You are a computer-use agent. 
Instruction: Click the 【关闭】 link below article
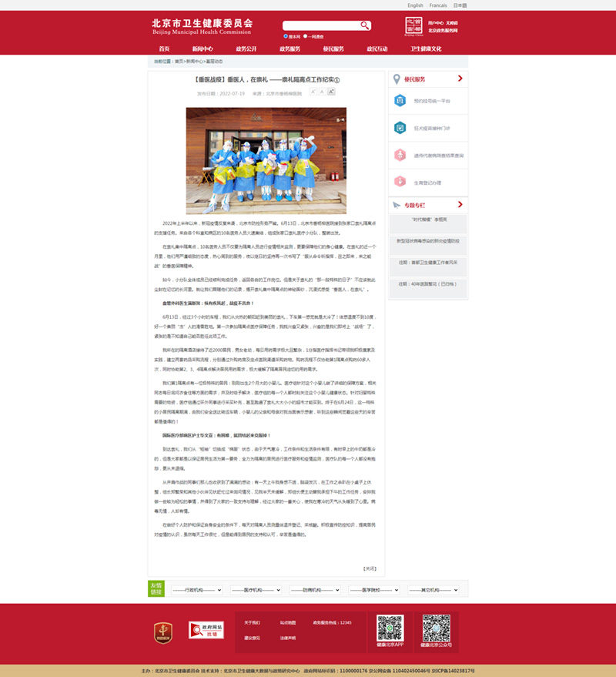pyautogui.click(x=370, y=568)
